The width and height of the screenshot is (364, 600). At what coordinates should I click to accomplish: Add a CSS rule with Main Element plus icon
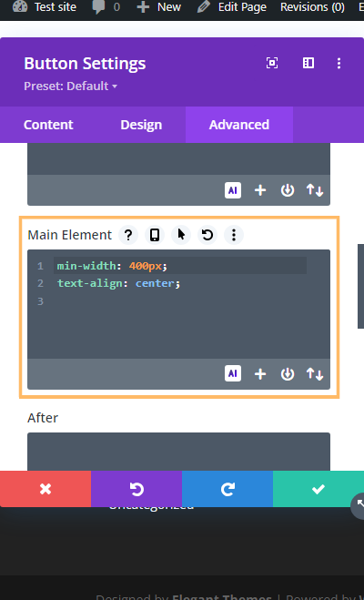[x=260, y=374]
